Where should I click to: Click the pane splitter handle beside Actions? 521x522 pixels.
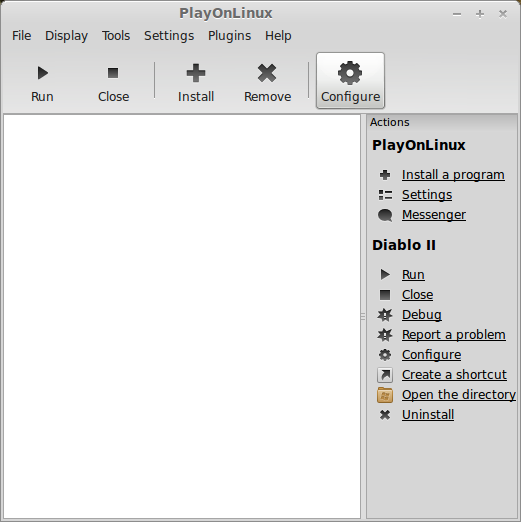click(363, 316)
